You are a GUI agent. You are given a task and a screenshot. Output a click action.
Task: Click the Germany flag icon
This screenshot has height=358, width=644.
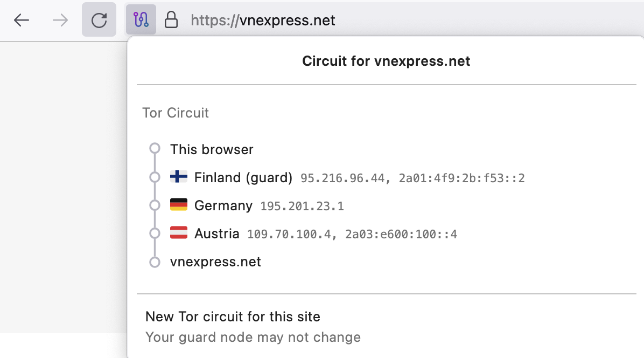click(179, 205)
